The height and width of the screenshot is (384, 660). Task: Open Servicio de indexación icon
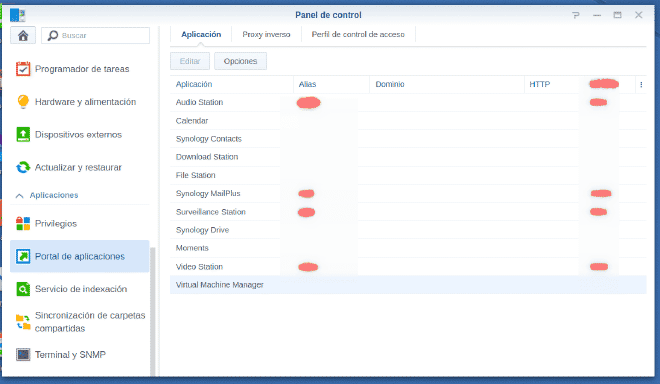23,289
